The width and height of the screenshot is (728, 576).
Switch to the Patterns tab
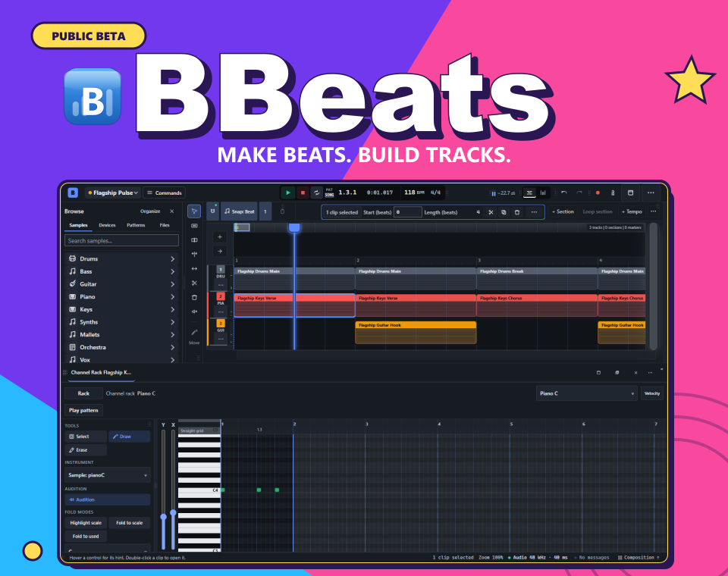pos(136,225)
